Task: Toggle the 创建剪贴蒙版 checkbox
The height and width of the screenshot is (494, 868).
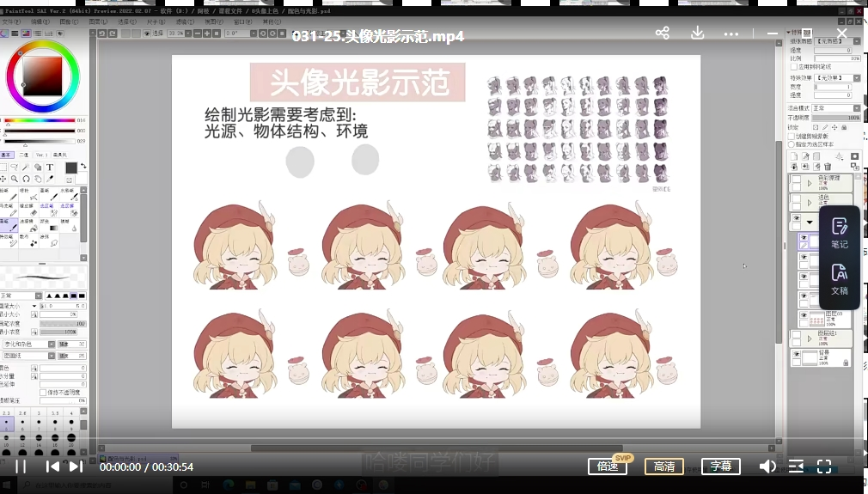Action: [792, 136]
